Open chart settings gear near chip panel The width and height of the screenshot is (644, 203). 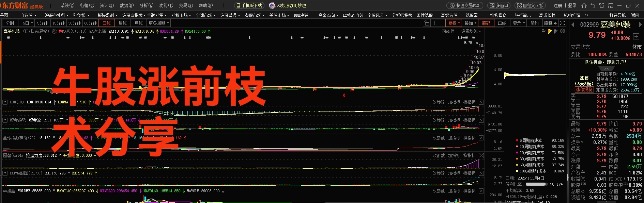(563, 31)
